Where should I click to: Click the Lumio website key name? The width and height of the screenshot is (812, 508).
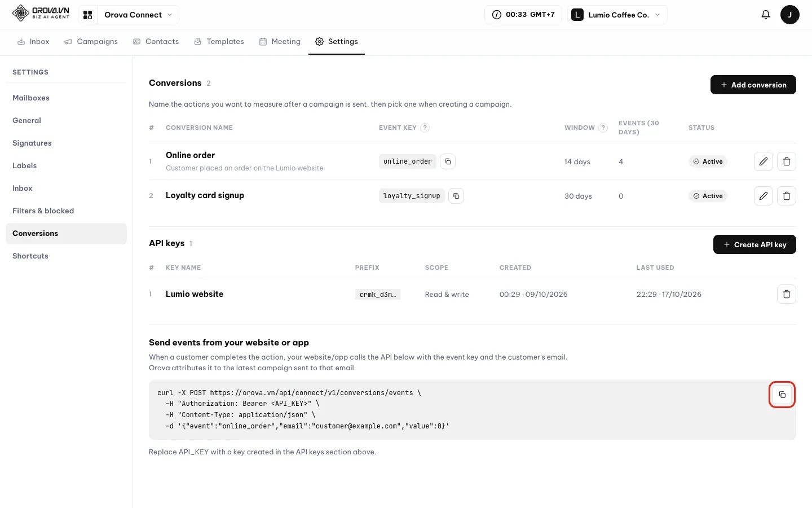point(195,294)
